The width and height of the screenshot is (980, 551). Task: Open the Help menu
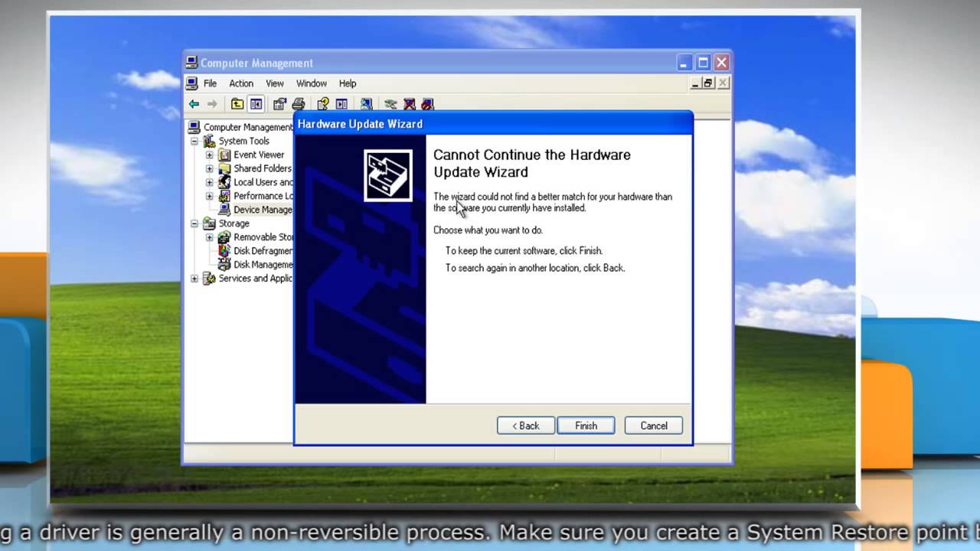[348, 83]
